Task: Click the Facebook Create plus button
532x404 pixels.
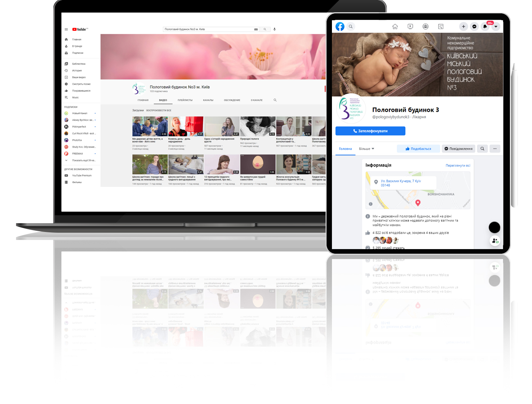Action: [x=463, y=26]
